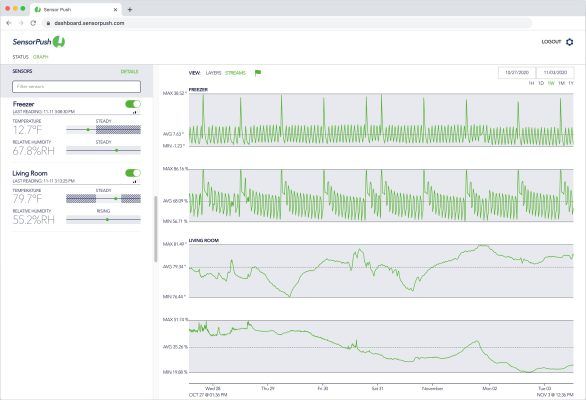Screen dimensions: 586x400
Task: Click the Freezer temperature graph
Action: pos(381,120)
